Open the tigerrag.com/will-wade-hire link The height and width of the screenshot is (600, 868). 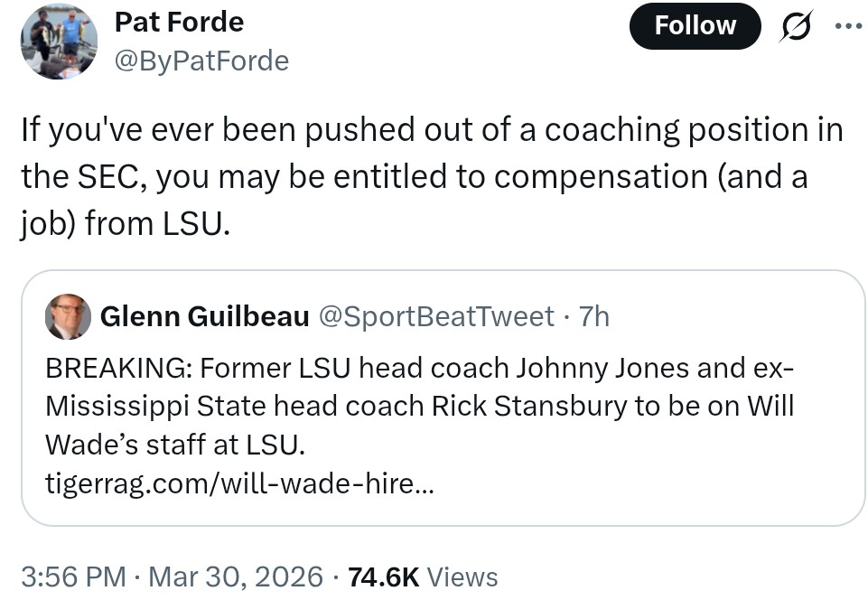coord(239,484)
